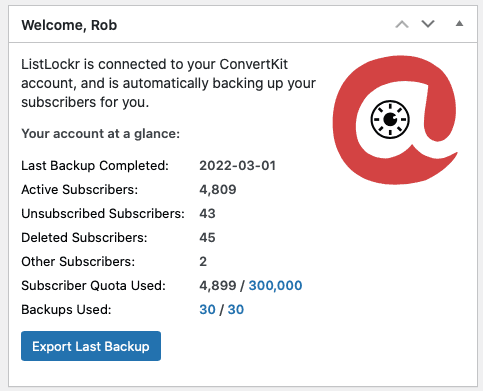Click the Welcome, Rob heading

click(x=69, y=25)
